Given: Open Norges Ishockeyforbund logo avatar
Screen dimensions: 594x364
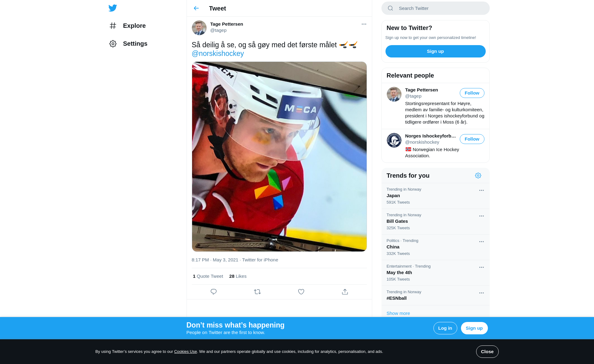Looking at the screenshot, I should point(394,140).
